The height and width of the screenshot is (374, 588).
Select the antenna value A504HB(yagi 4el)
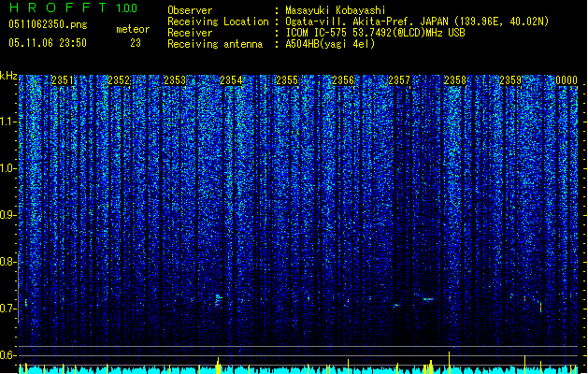click(x=330, y=44)
